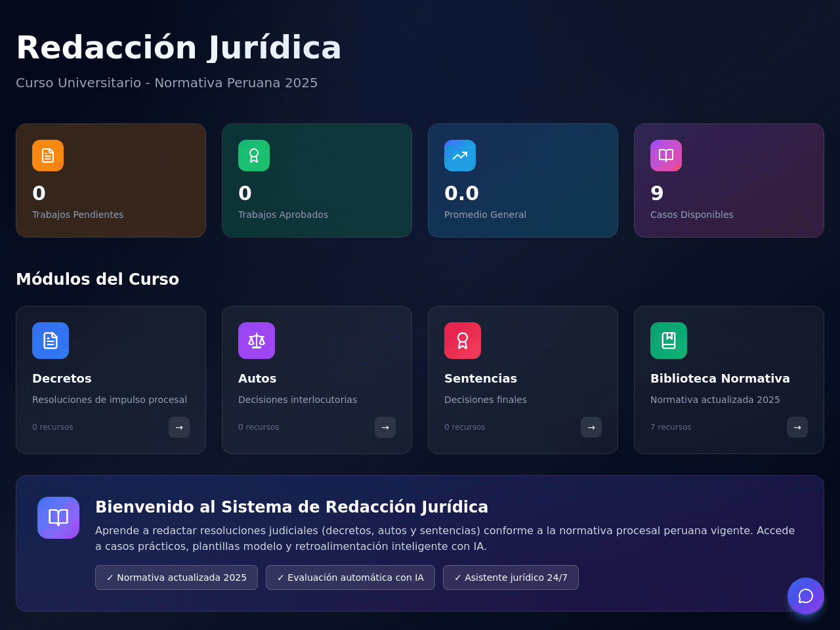The image size is (840, 630).
Task: Click the 'Normativa actualizada 2025' badge
Action: tap(177, 577)
